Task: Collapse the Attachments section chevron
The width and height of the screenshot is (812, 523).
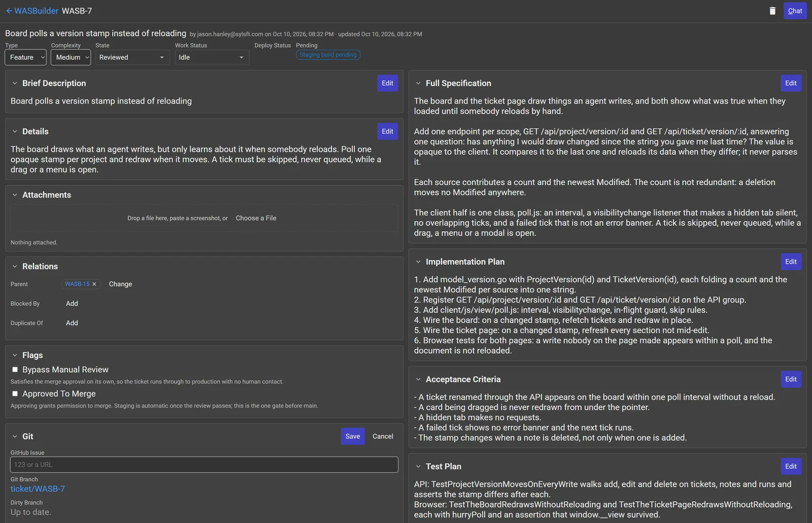Action: coord(15,195)
